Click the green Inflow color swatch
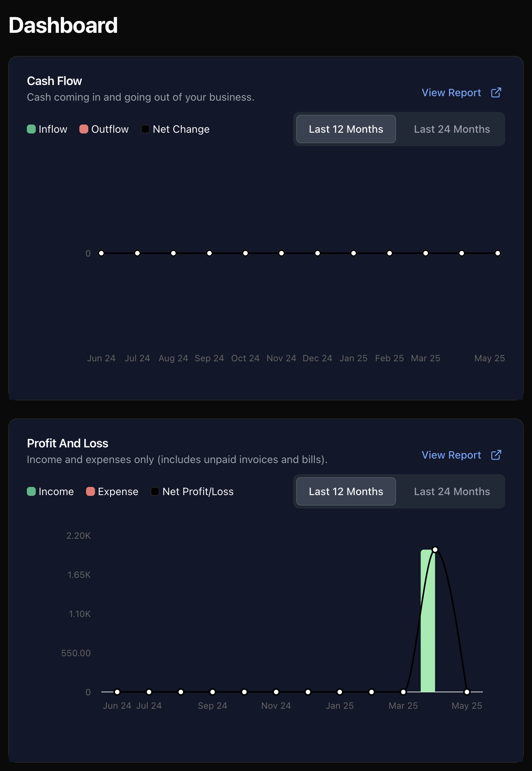The image size is (532, 771). pyautogui.click(x=31, y=129)
